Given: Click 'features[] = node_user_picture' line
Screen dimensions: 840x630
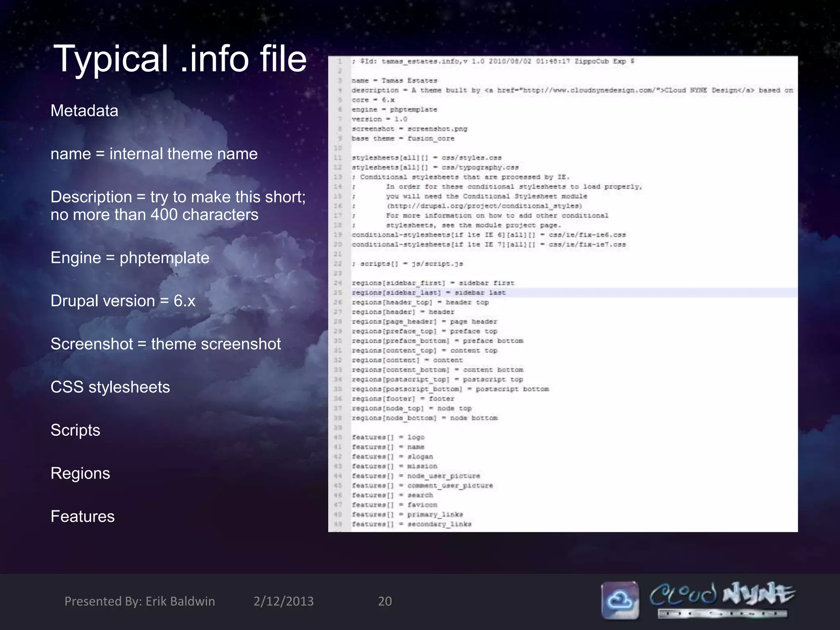Looking at the screenshot, I should coord(415,476).
